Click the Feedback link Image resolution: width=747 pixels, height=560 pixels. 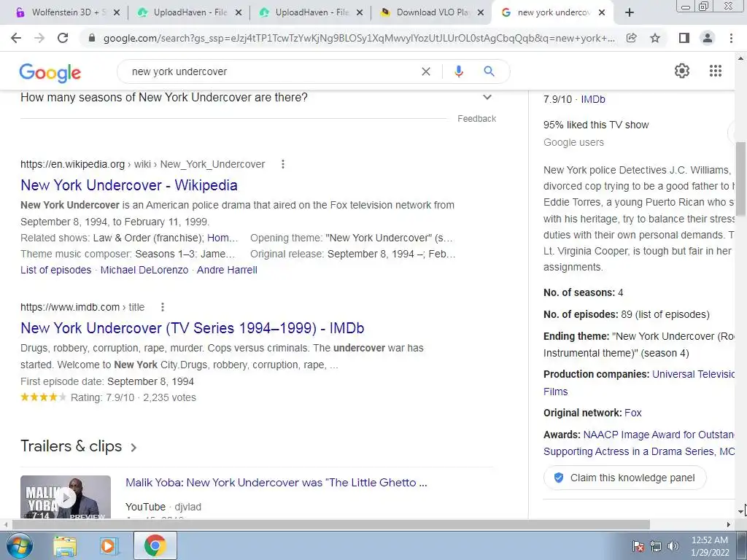coord(477,119)
